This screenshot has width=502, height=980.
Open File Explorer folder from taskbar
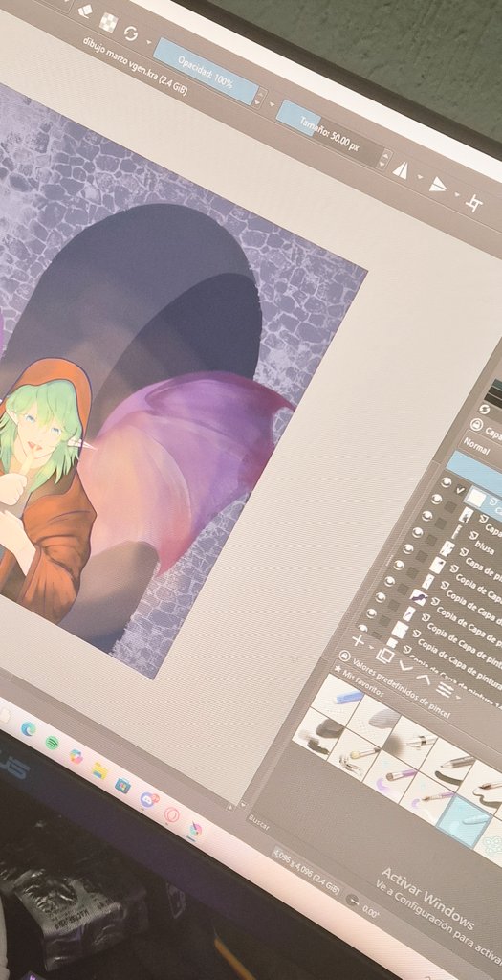[x=99, y=770]
